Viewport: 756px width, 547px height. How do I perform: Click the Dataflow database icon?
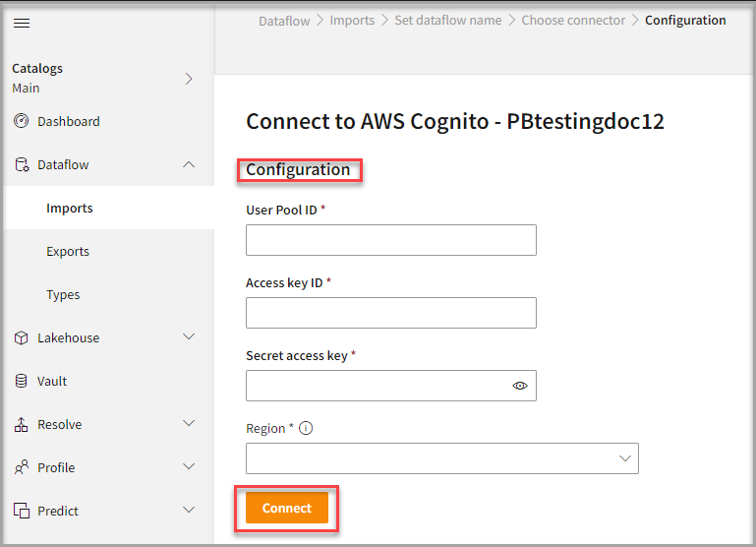(x=22, y=165)
